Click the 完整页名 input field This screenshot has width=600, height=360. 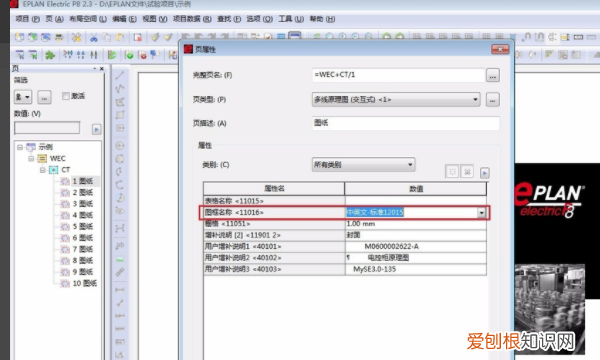pos(398,75)
